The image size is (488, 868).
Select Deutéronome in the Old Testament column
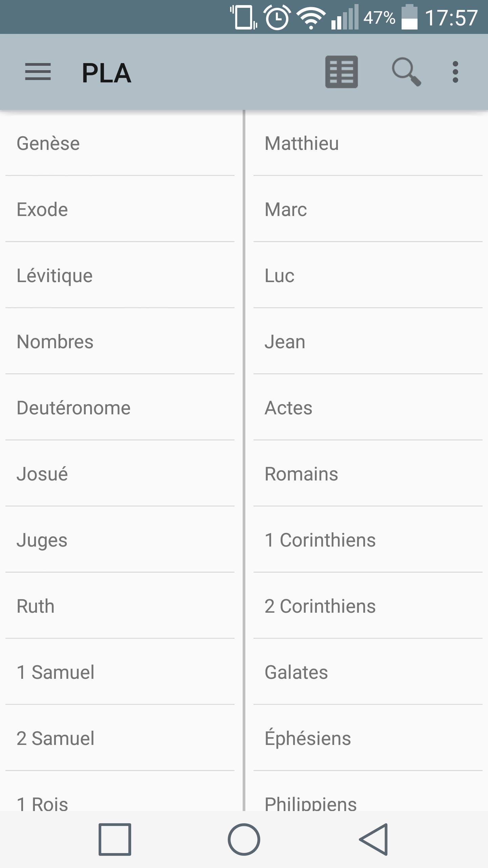[120, 408]
